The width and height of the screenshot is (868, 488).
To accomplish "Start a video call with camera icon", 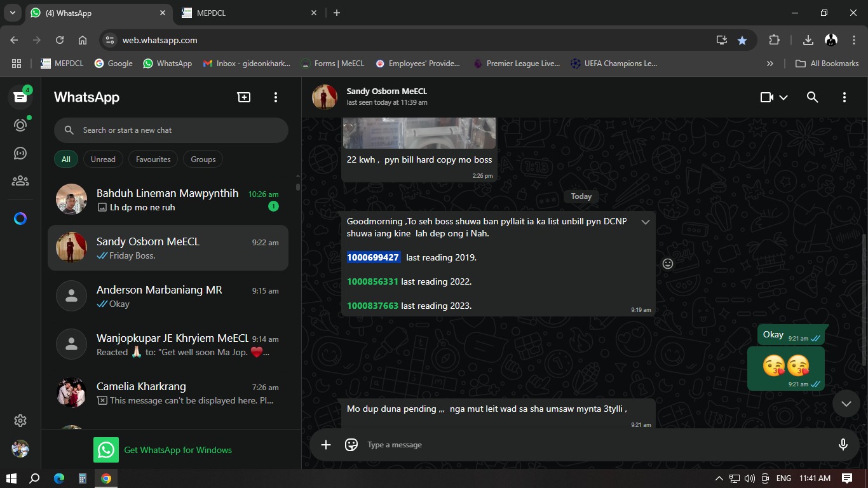I will pyautogui.click(x=767, y=97).
